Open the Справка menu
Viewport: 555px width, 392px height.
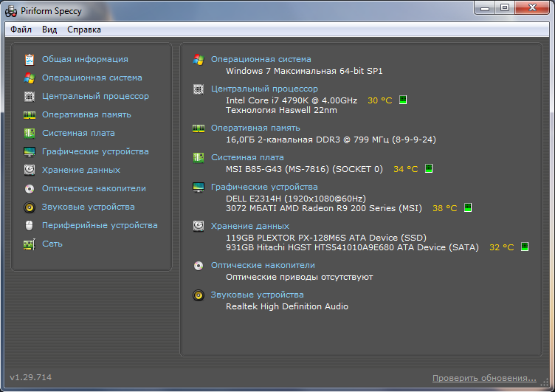coord(84,30)
